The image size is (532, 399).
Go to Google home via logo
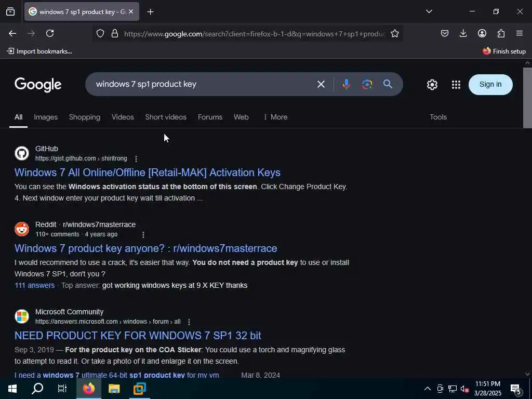(x=38, y=85)
